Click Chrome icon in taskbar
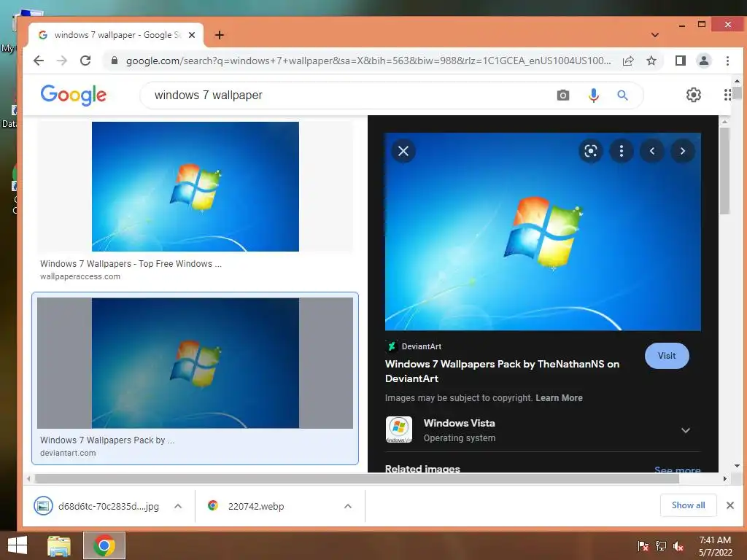Screen dimensions: 747x560 click(x=104, y=545)
